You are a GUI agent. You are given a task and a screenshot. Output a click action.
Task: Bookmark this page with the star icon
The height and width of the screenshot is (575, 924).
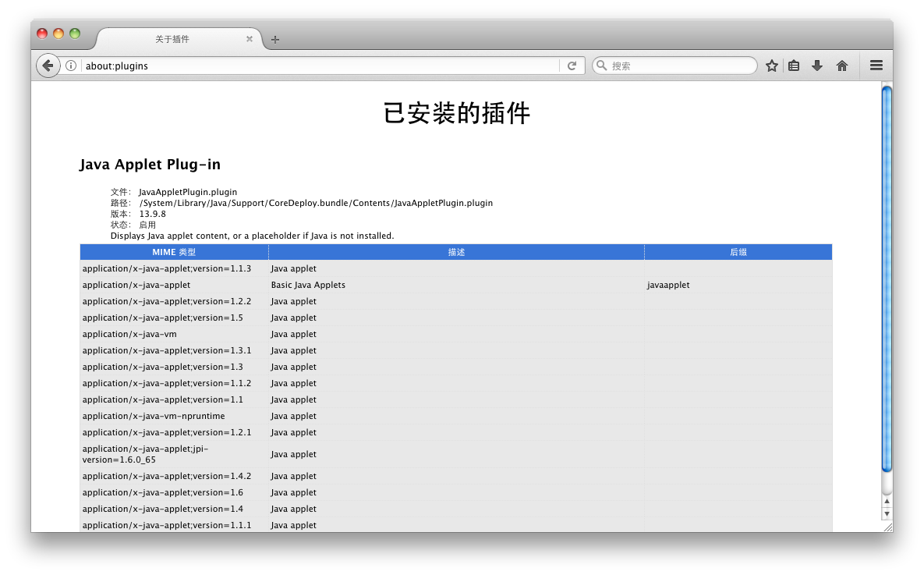tap(771, 66)
